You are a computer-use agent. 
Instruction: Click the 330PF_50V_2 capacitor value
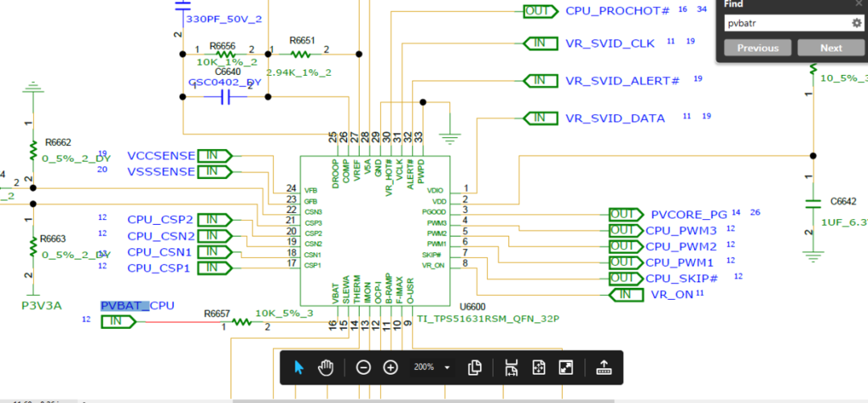tap(224, 19)
